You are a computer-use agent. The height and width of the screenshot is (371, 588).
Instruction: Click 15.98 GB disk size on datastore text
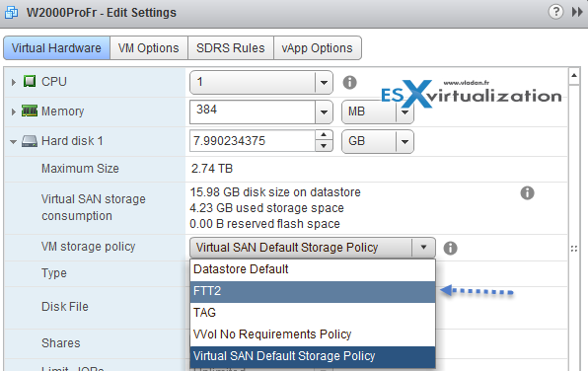click(x=275, y=192)
